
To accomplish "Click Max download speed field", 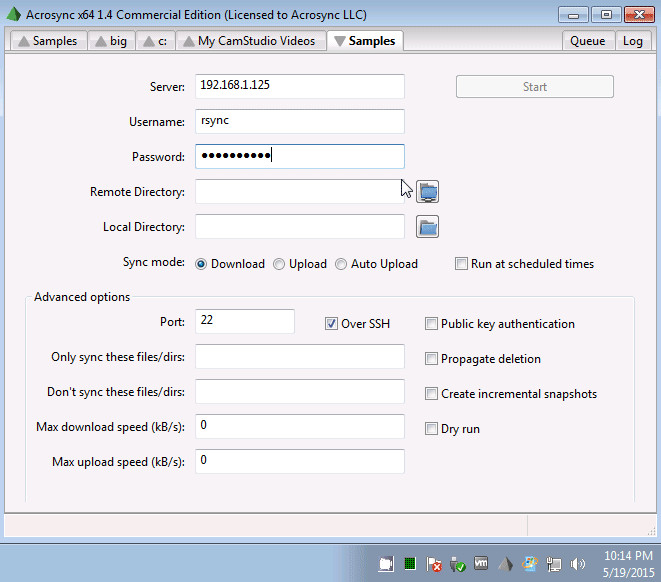I will 300,426.
